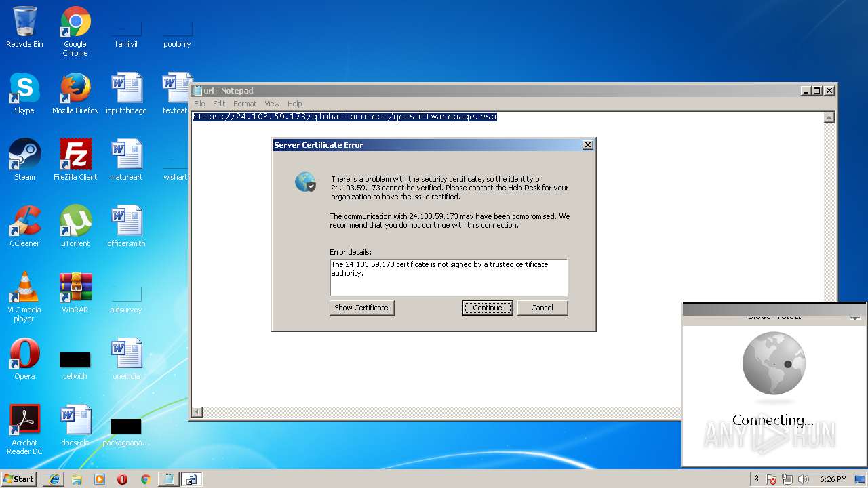The image size is (868, 488).
Task: Select the cellwith desktop item
Action: (75, 364)
